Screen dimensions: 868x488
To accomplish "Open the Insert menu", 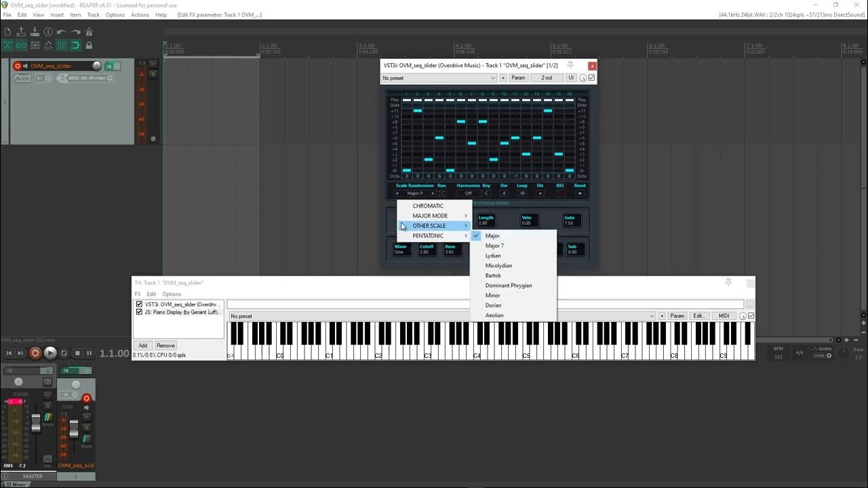I will [x=57, y=15].
